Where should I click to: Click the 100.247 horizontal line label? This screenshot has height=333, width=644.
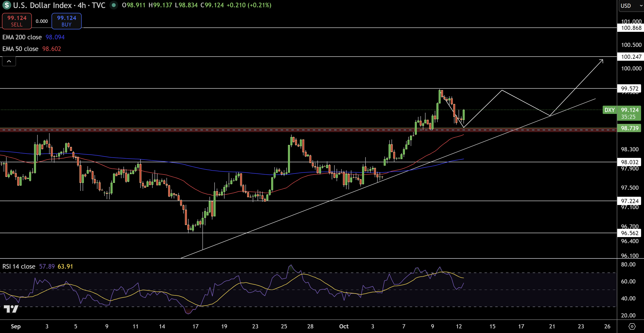coord(631,57)
